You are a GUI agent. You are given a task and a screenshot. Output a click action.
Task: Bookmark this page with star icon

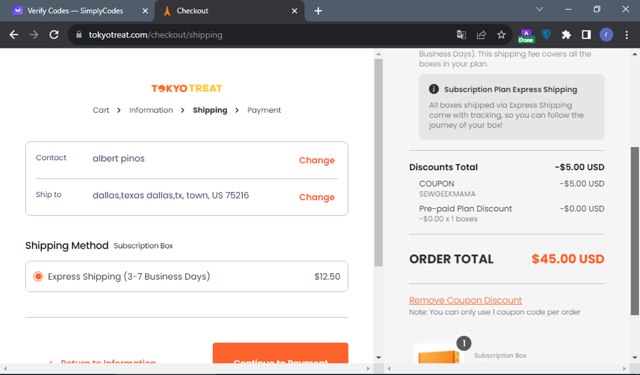(x=501, y=35)
